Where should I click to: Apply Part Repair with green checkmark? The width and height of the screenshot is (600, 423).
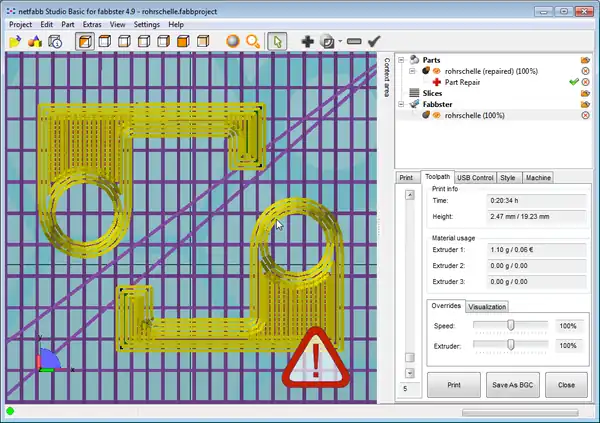coord(572,82)
